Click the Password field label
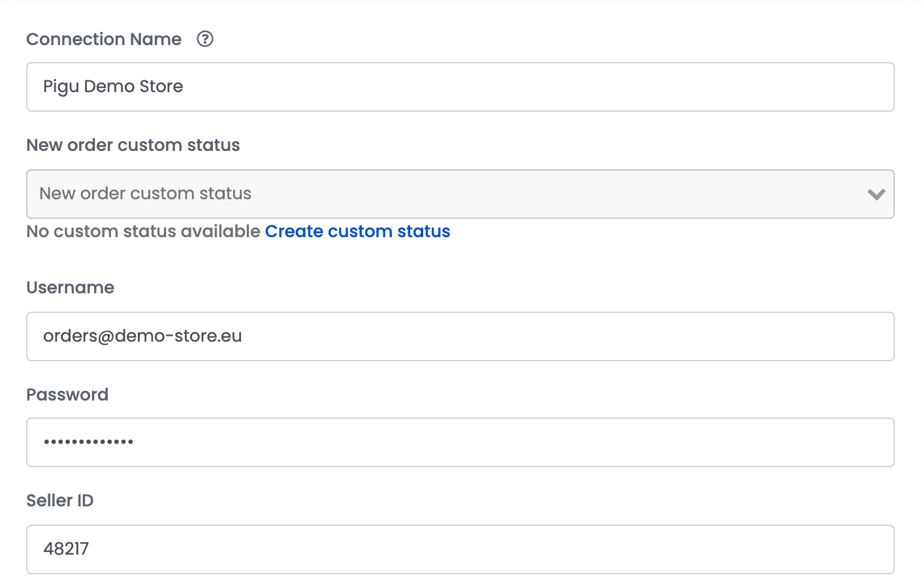 click(x=67, y=395)
